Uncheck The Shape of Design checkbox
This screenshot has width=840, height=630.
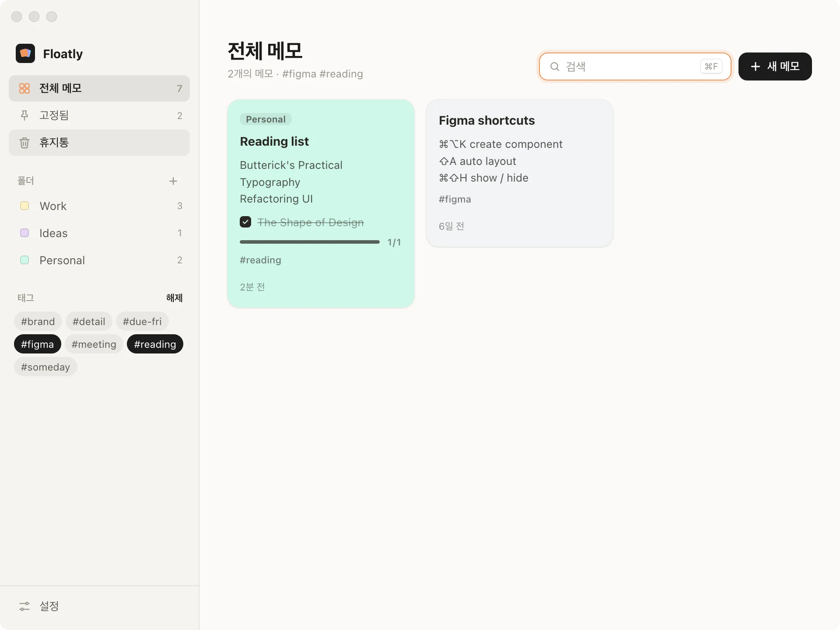245,222
